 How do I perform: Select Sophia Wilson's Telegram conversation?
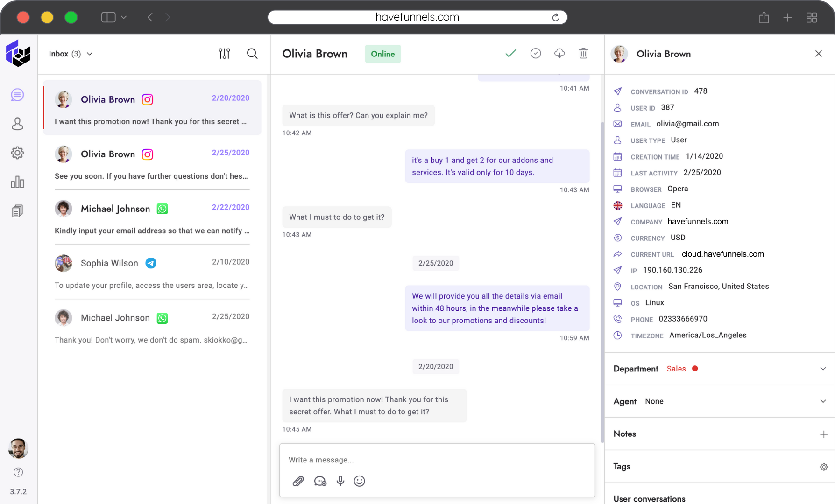click(x=152, y=273)
